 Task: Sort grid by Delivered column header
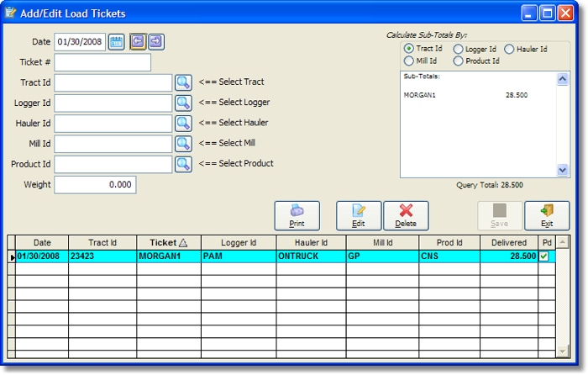tap(509, 242)
